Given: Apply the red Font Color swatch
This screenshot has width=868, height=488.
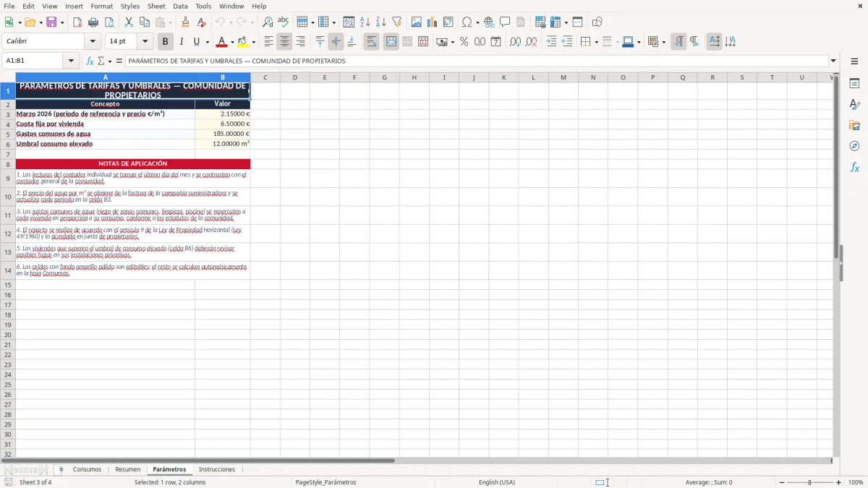Looking at the screenshot, I should (x=222, y=42).
